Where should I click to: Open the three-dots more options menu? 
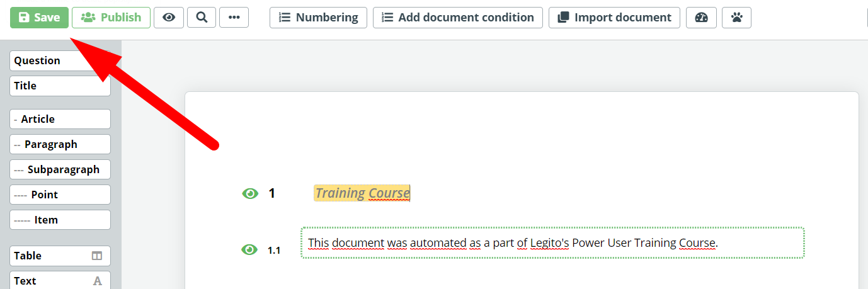234,18
